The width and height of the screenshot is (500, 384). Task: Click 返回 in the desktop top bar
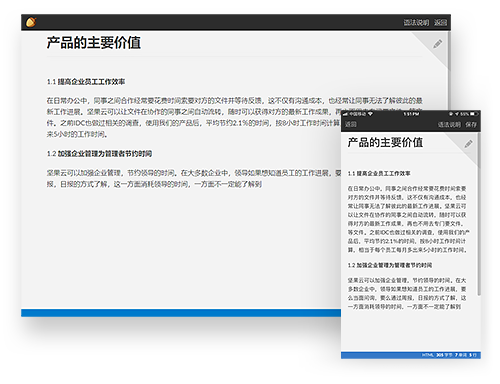[x=440, y=22]
